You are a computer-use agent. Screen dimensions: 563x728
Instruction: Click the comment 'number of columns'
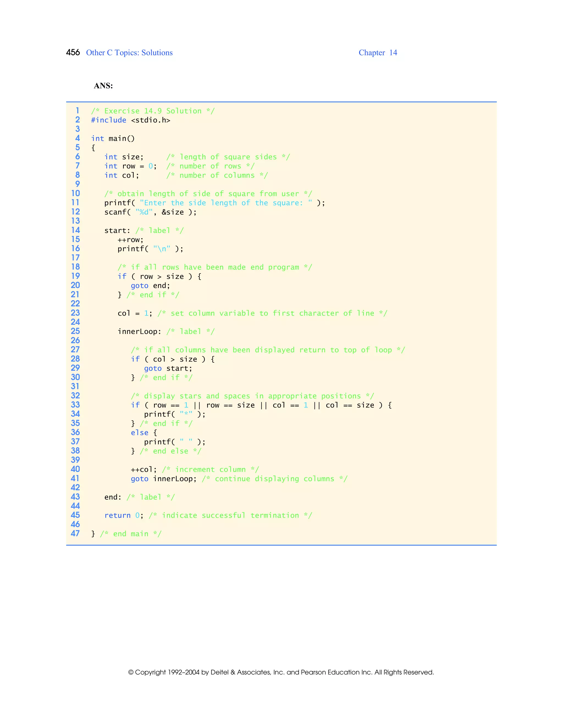(217, 175)
